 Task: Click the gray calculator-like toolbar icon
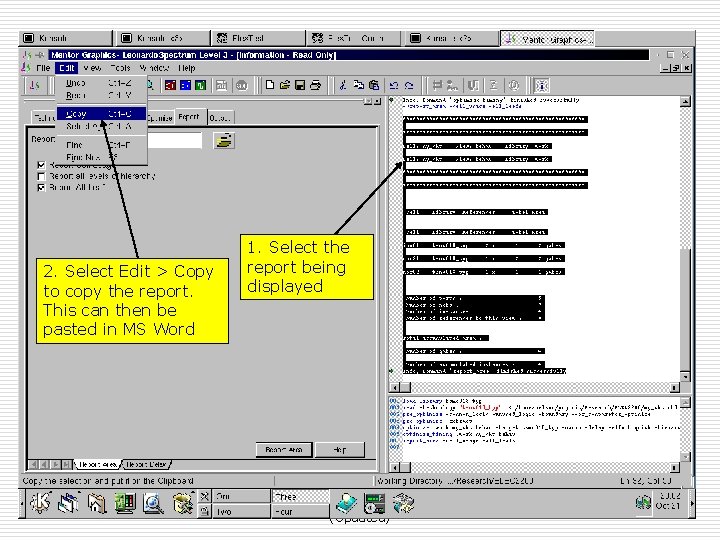coord(222,85)
